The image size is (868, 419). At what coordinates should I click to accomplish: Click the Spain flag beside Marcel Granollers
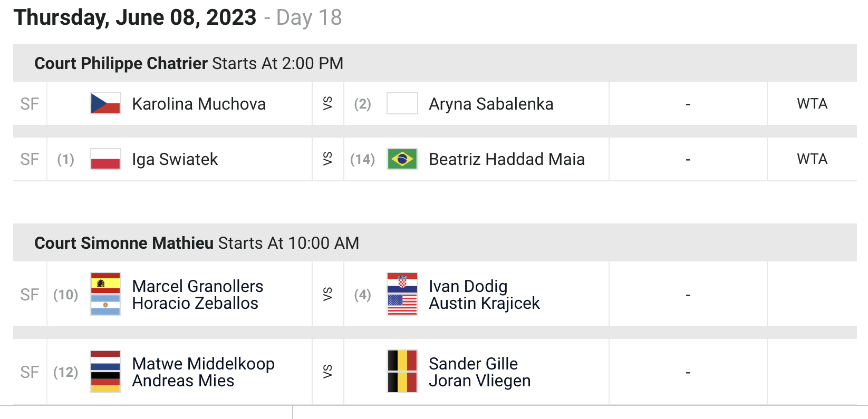(105, 283)
